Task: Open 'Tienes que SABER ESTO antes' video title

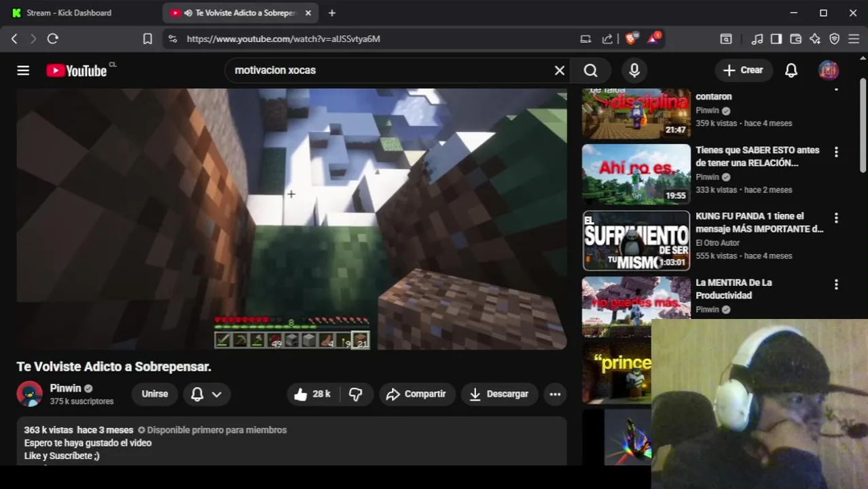Action: (757, 156)
